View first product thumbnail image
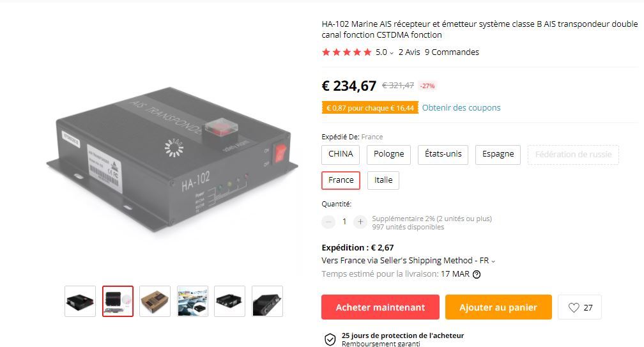 (x=80, y=302)
